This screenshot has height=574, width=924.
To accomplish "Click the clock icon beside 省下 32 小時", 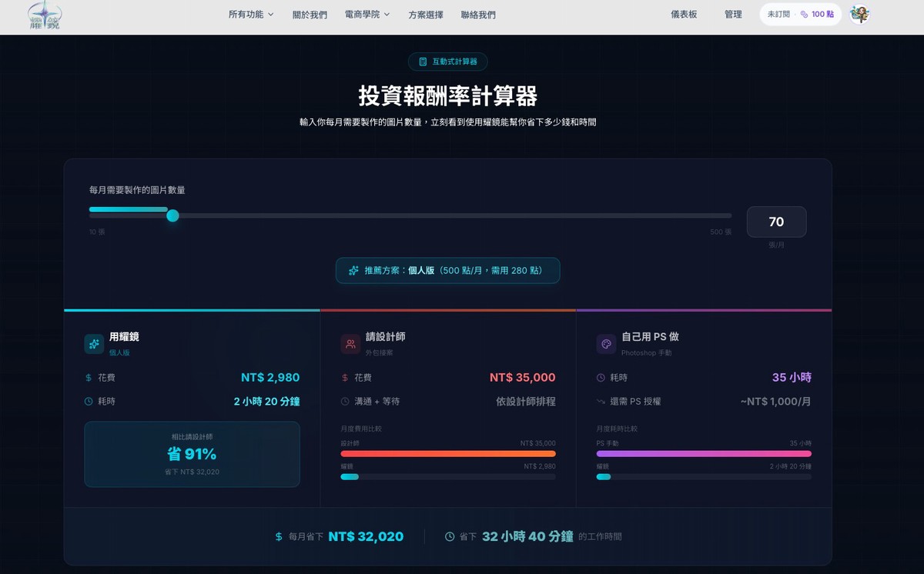I will click(x=450, y=536).
